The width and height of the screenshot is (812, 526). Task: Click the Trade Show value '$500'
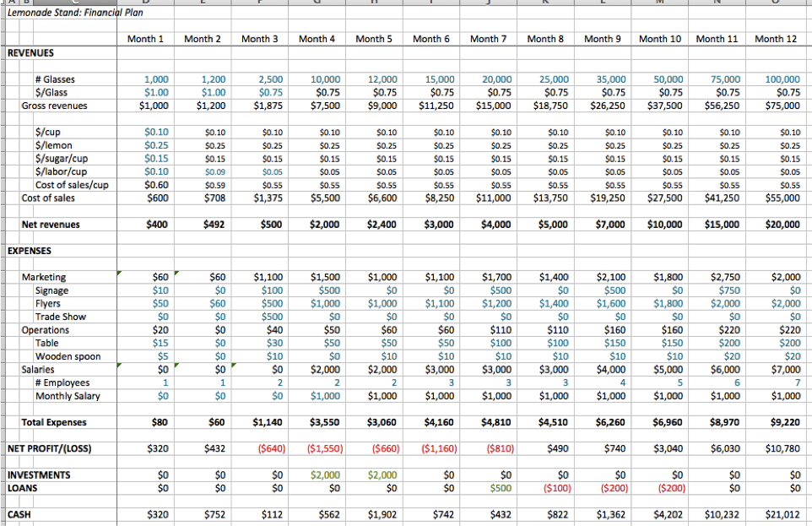[272, 317]
